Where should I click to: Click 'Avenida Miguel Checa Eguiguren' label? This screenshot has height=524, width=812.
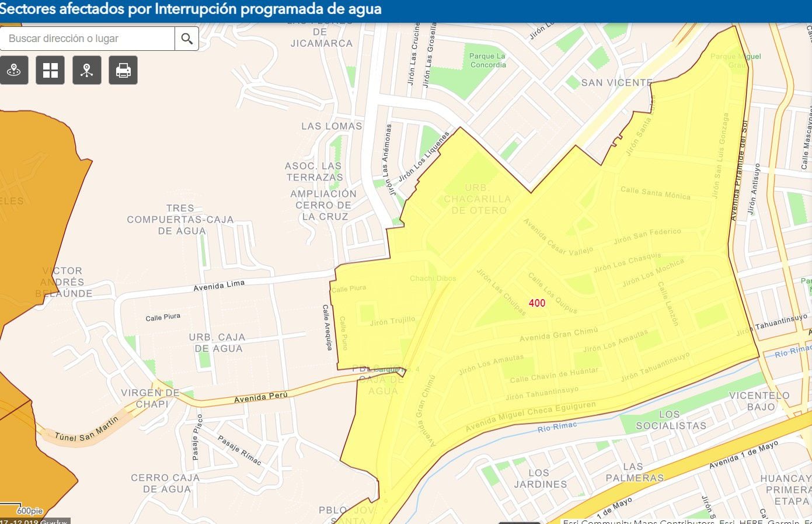531,417
